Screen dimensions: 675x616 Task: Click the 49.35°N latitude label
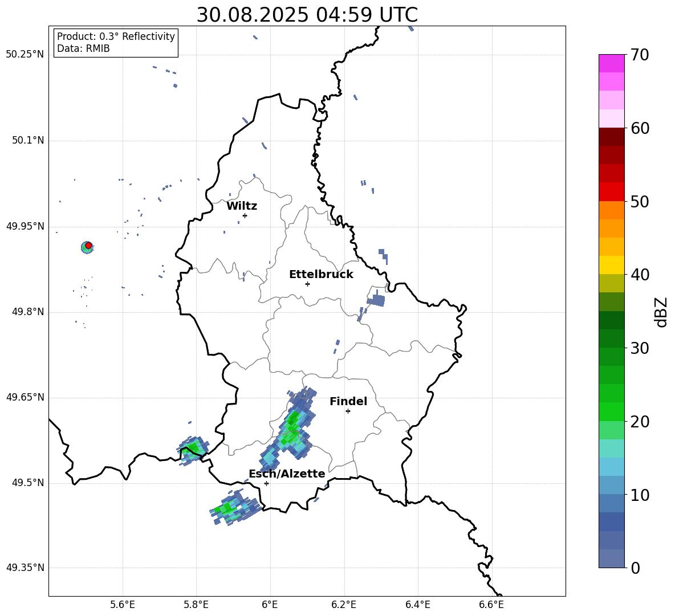(x=25, y=568)
